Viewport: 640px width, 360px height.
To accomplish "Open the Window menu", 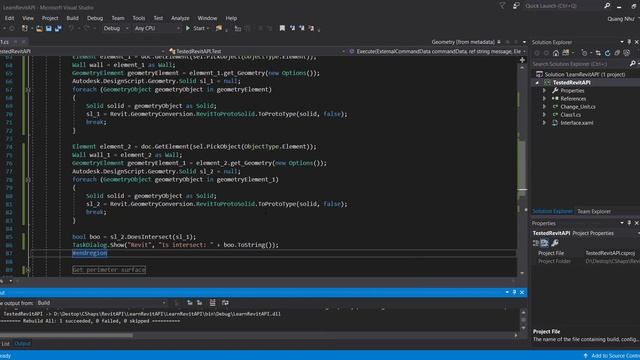I will [x=207, y=18].
